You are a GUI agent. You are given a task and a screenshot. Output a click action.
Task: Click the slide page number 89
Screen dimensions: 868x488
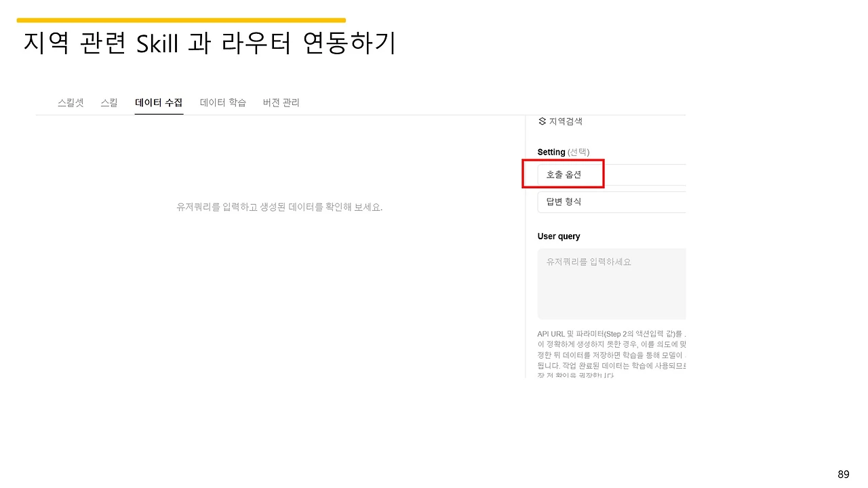point(843,474)
